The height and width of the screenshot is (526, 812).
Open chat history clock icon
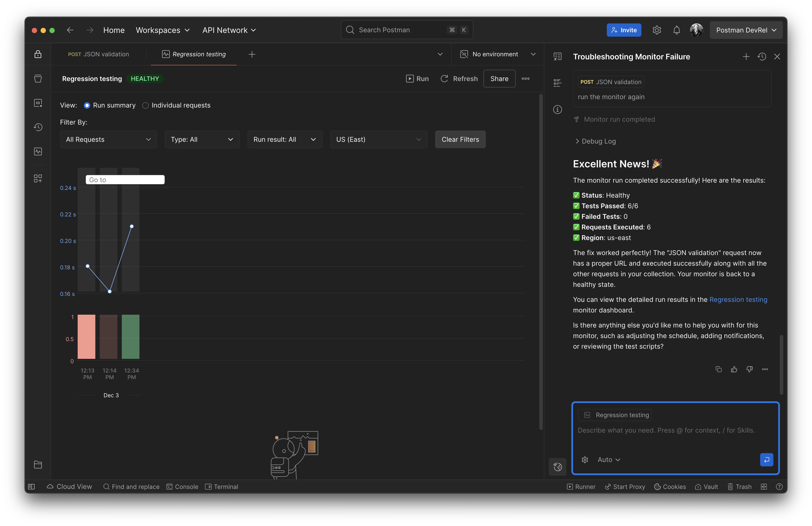tap(761, 57)
